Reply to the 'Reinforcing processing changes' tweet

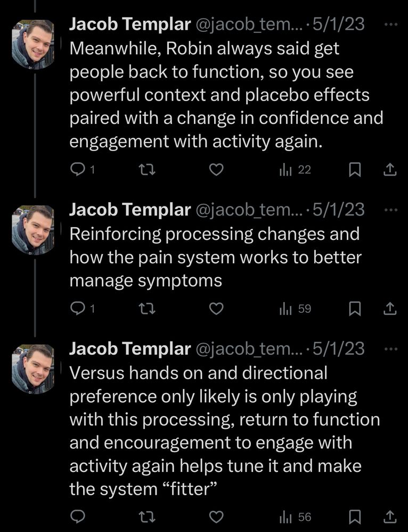click(x=78, y=309)
